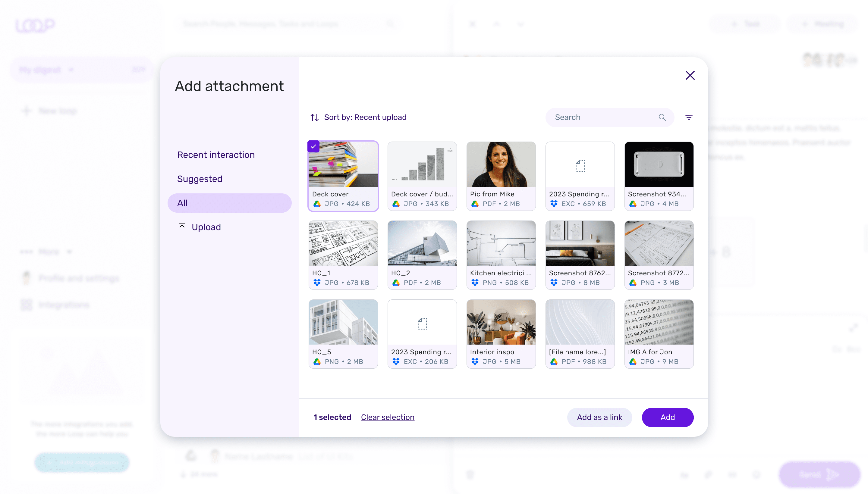Select the Kitchen electrici file thumbnail

tap(501, 243)
